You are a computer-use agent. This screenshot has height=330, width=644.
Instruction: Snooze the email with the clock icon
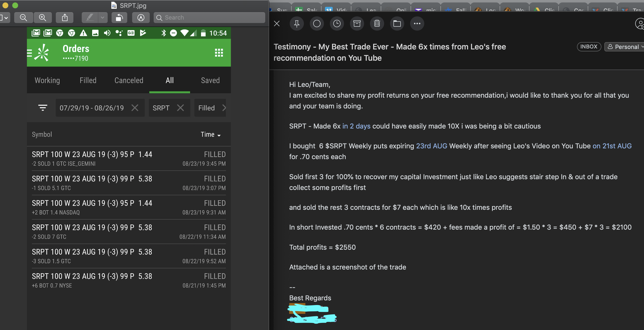point(337,24)
